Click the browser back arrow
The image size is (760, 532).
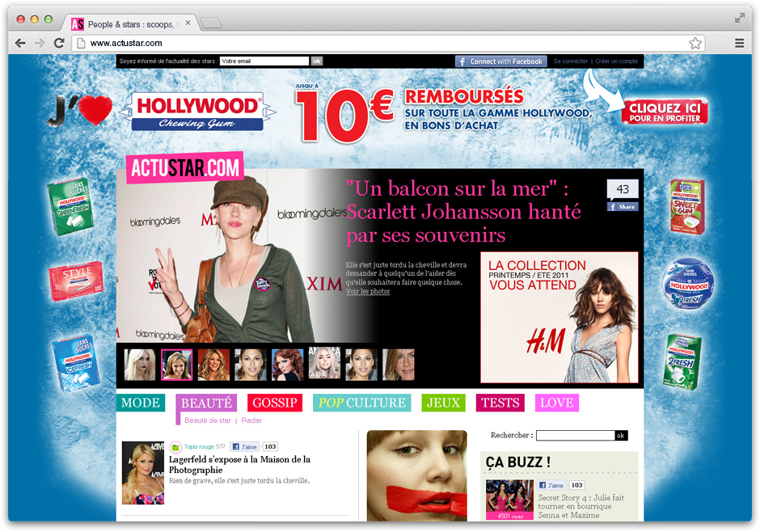[21, 43]
